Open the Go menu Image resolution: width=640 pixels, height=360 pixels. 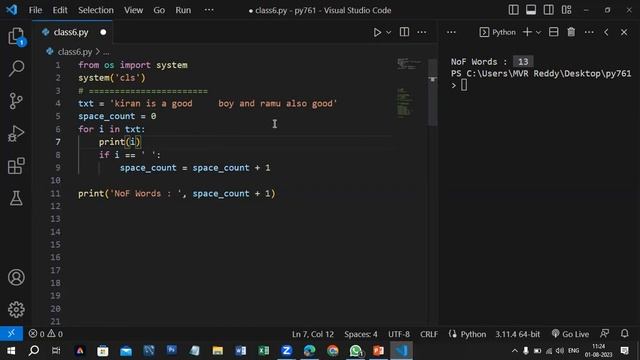pyautogui.click(x=159, y=10)
